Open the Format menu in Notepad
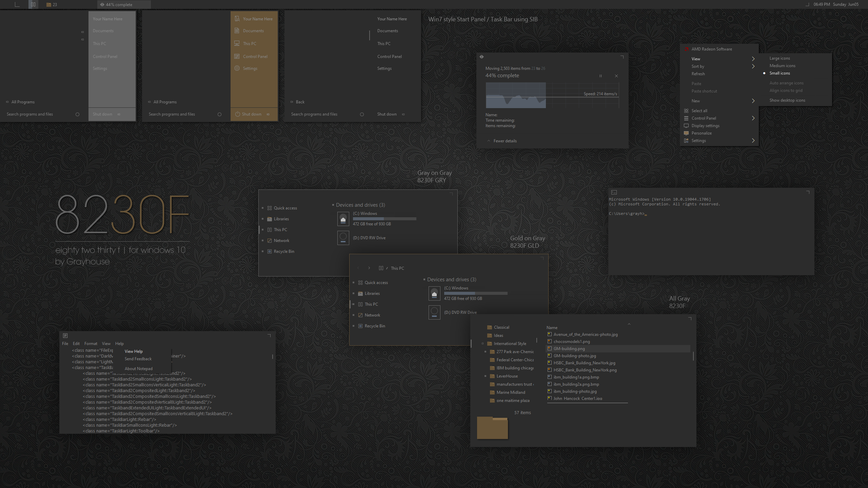This screenshot has height=488, width=868. pyautogui.click(x=91, y=343)
